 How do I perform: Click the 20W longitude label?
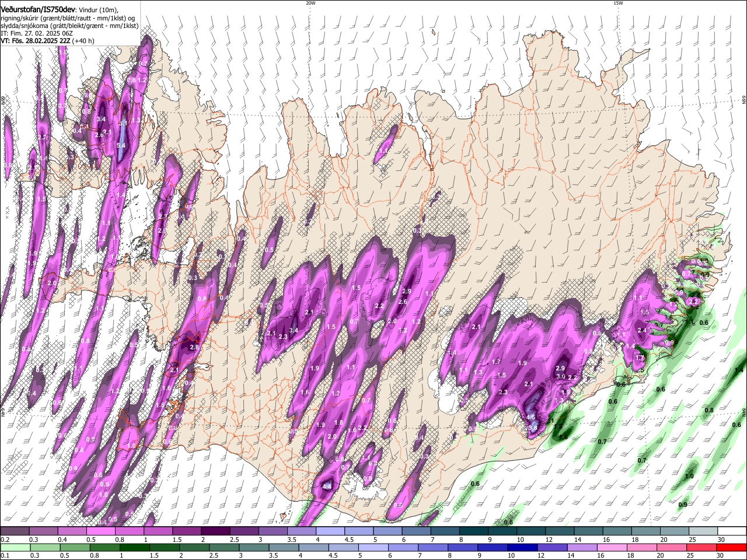point(310,3)
